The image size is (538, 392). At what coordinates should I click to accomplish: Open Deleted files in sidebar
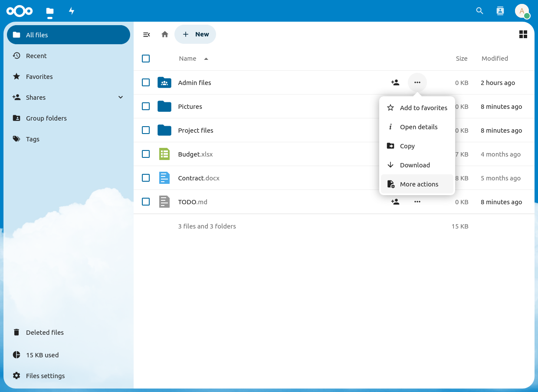(69, 332)
